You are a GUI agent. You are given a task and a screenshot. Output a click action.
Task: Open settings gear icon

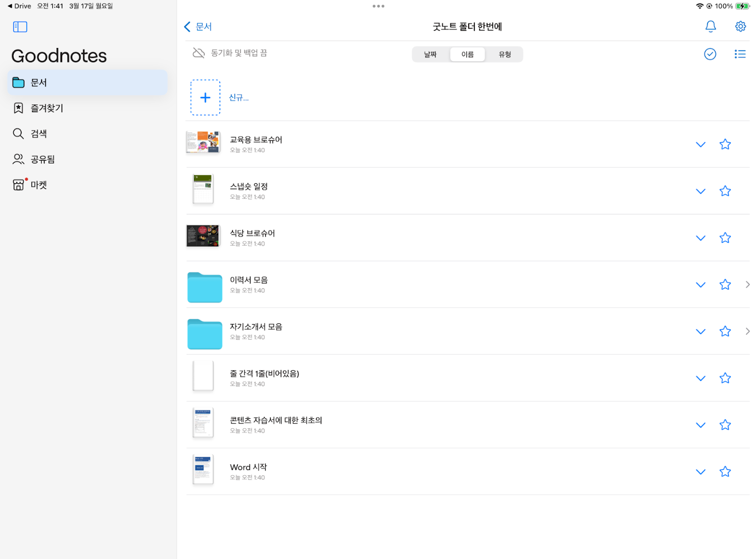pos(741,26)
